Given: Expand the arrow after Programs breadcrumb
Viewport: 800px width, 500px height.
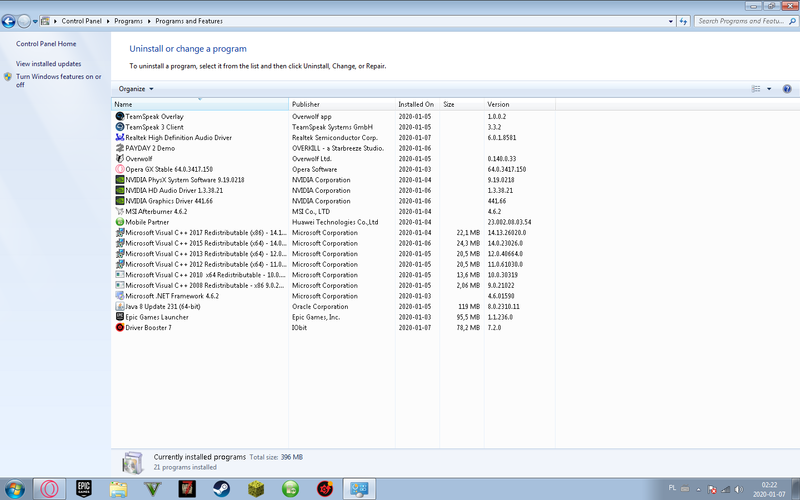Looking at the screenshot, I should [x=149, y=21].
